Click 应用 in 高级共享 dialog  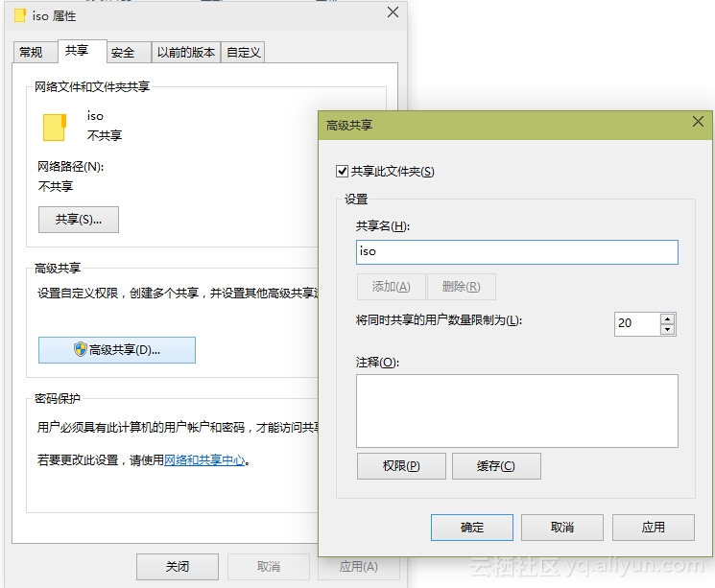coord(653,528)
